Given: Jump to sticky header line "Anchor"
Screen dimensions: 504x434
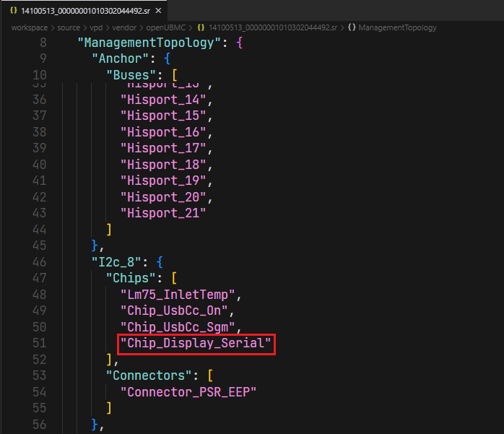Looking at the screenshot, I should click(x=115, y=58).
